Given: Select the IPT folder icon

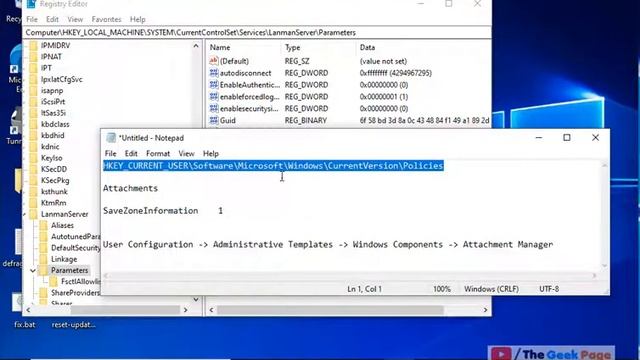Looking at the screenshot, I should (33, 68).
